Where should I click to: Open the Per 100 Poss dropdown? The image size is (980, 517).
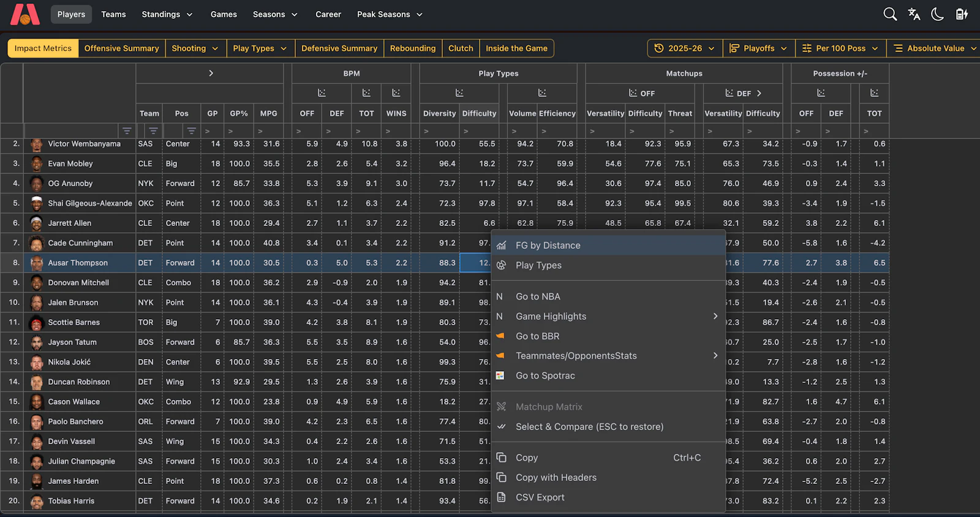pos(840,48)
